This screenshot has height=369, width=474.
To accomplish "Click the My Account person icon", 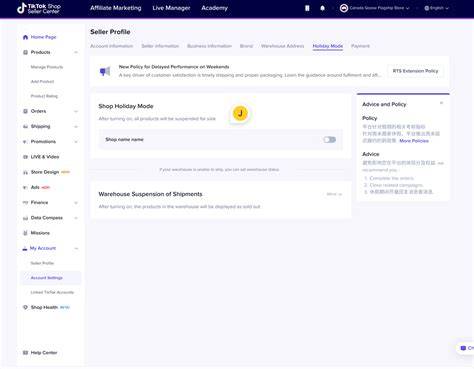I will (25, 248).
